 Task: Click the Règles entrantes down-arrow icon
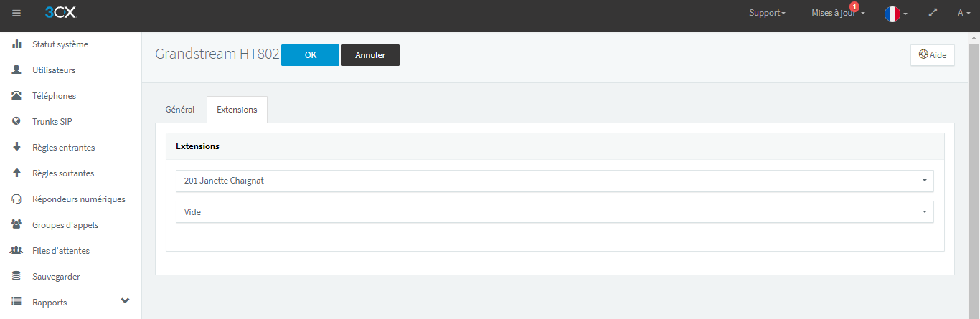[17, 148]
